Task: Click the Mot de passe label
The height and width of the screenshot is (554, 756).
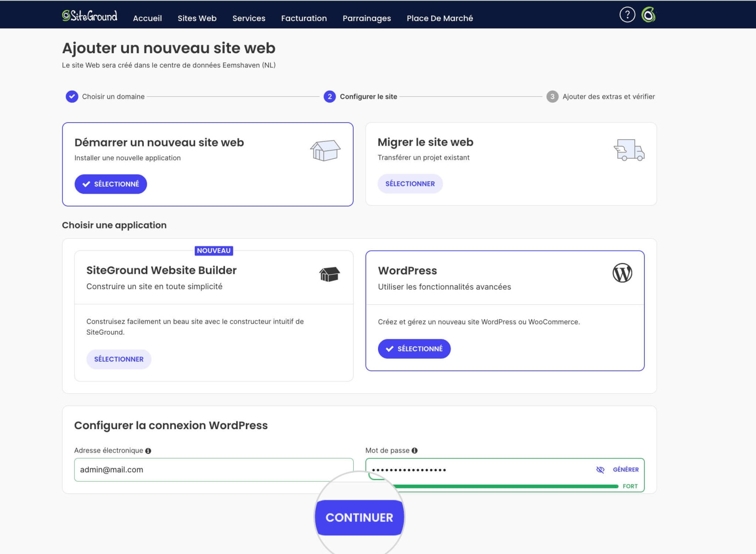Action: [387, 450]
